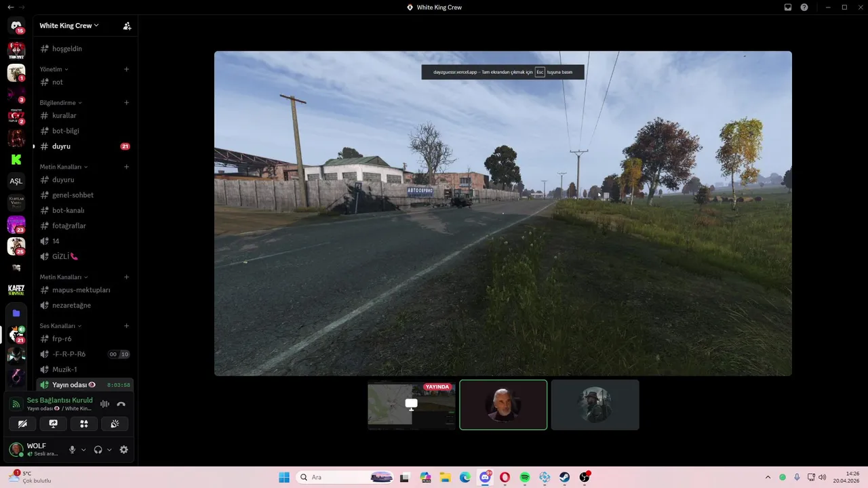Image resolution: width=868 pixels, height=488 pixels.
Task: Open the Windows Start menu
Action: (284, 477)
